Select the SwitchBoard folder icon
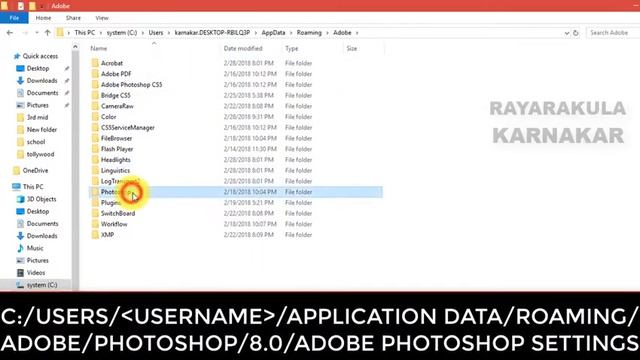 [95, 213]
